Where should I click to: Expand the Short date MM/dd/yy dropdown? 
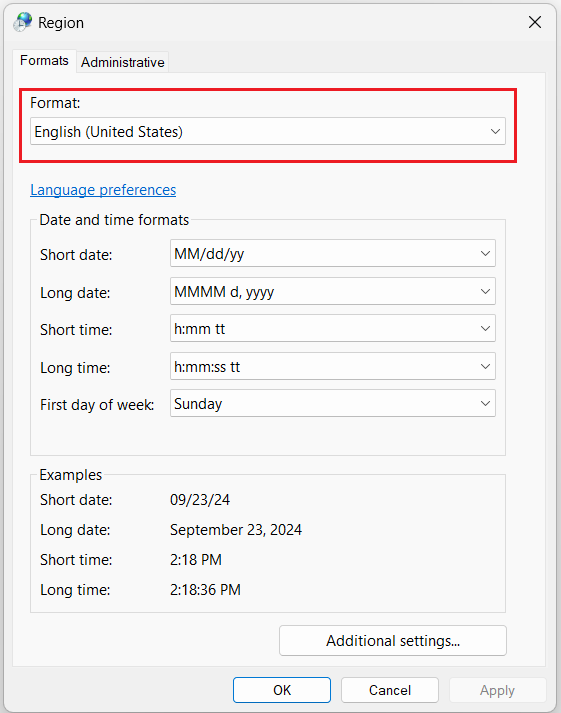click(x=333, y=253)
